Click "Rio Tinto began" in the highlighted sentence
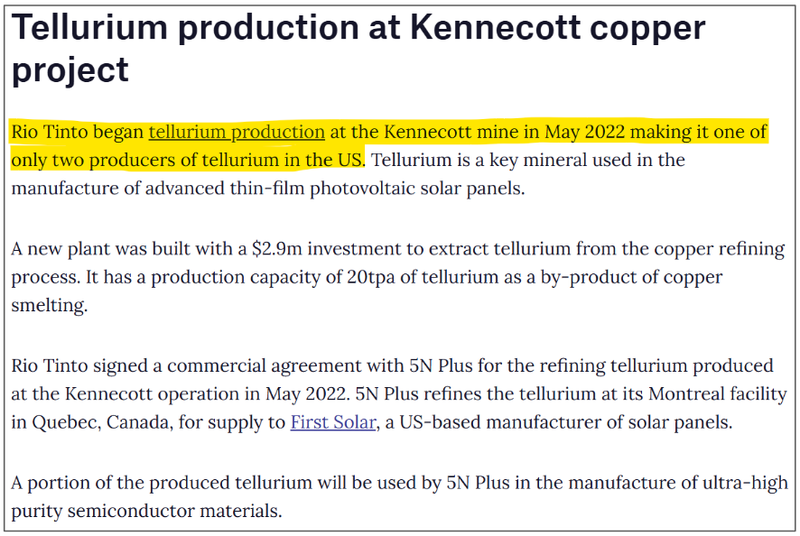 (77, 132)
